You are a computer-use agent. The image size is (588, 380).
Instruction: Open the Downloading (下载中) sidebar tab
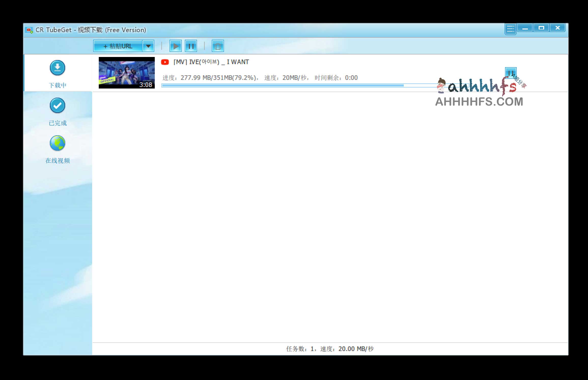tap(58, 85)
